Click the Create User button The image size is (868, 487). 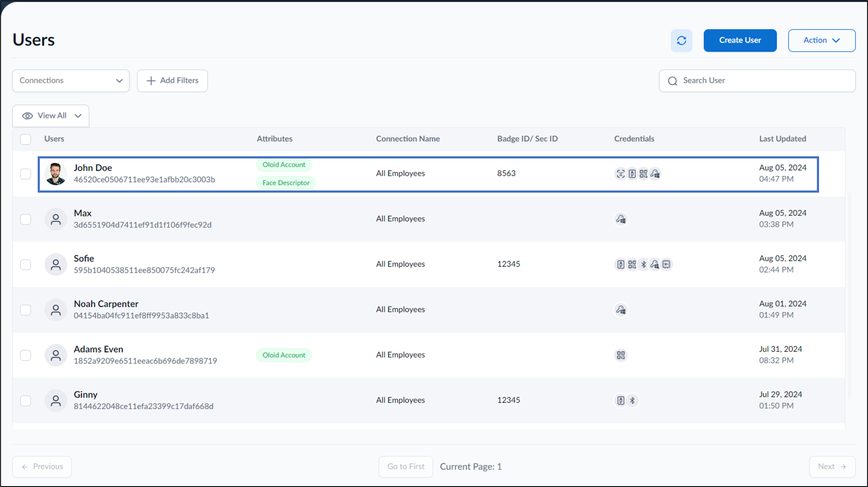click(x=740, y=40)
